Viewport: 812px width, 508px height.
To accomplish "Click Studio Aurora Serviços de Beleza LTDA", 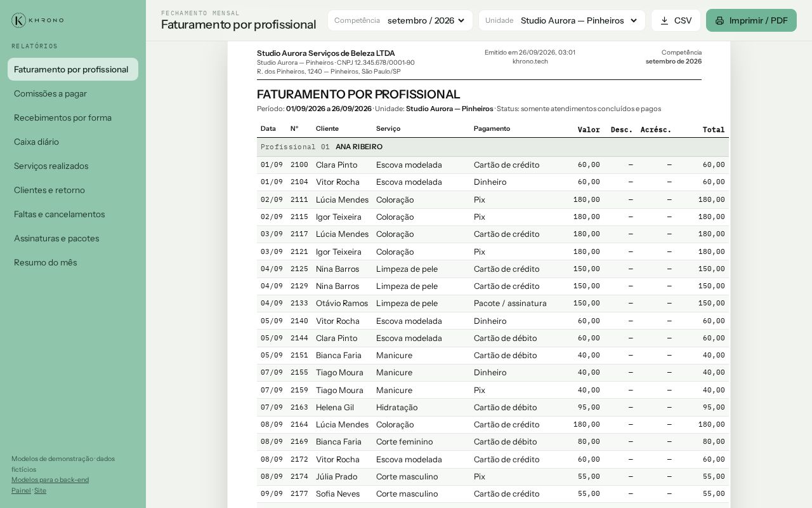I will point(326,53).
